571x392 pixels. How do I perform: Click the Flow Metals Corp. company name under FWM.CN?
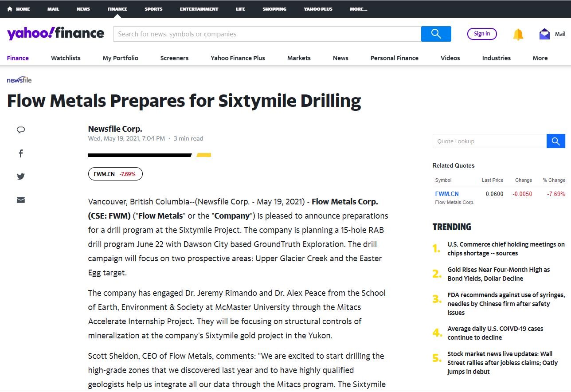click(x=454, y=202)
